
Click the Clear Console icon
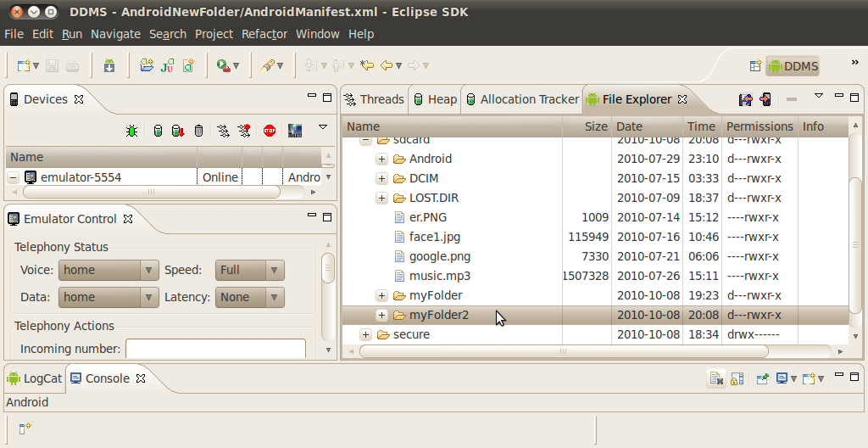coord(716,378)
